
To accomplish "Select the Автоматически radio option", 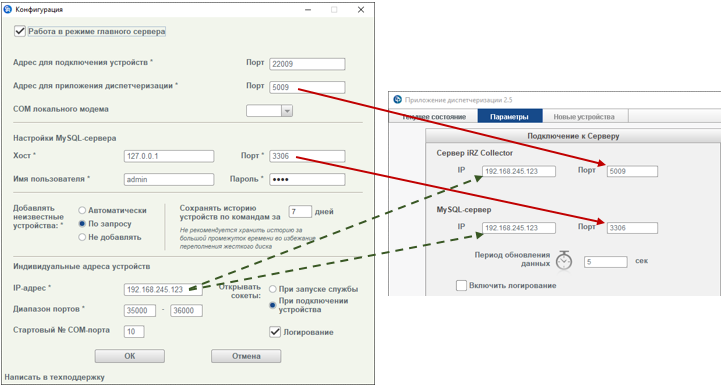I will pos(82,210).
